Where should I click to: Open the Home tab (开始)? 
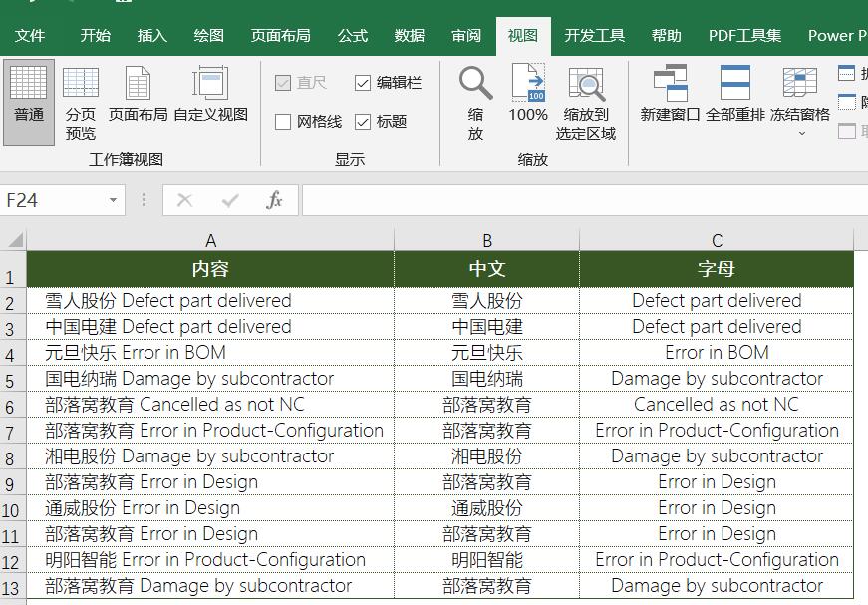[x=96, y=36]
